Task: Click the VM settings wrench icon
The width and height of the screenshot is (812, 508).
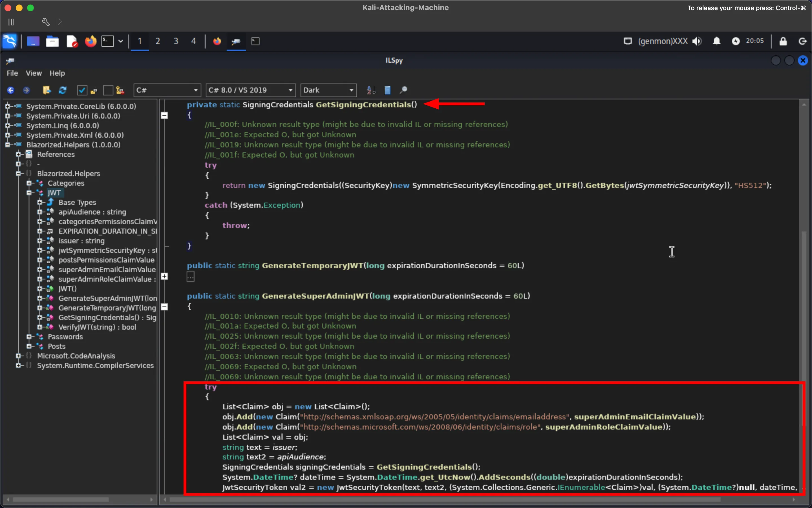Action: pyautogui.click(x=46, y=22)
